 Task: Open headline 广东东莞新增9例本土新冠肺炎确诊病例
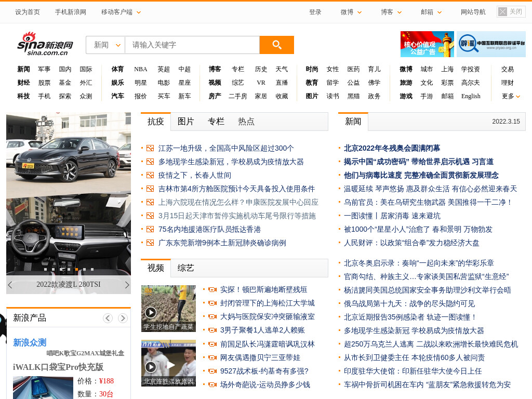tap(222, 243)
